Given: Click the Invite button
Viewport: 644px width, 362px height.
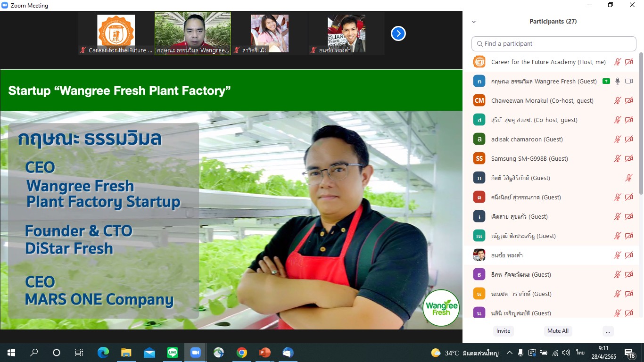Looking at the screenshot, I should coord(503,331).
